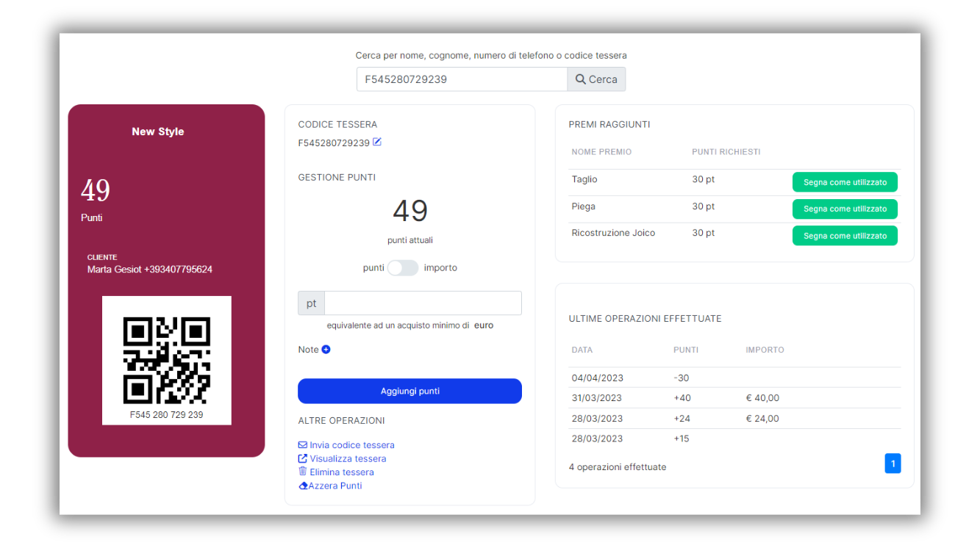
Task: Click the Cerca search button
Action: click(x=596, y=79)
